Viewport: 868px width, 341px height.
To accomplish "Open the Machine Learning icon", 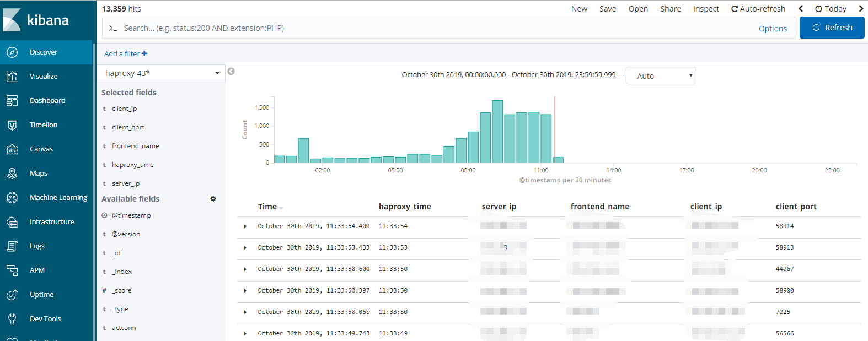I will 12,198.
